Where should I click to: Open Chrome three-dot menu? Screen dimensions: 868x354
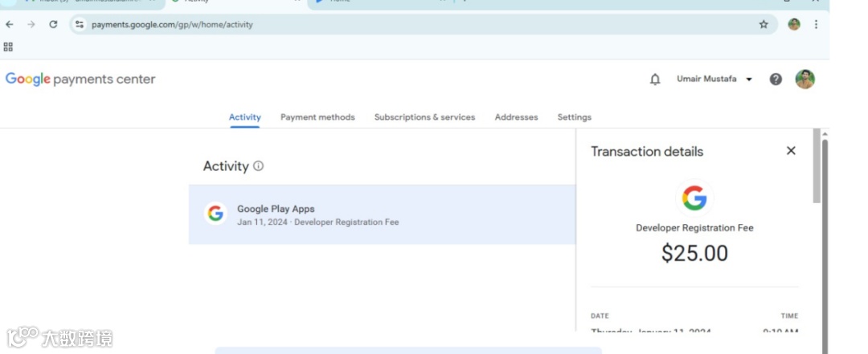[x=816, y=24]
